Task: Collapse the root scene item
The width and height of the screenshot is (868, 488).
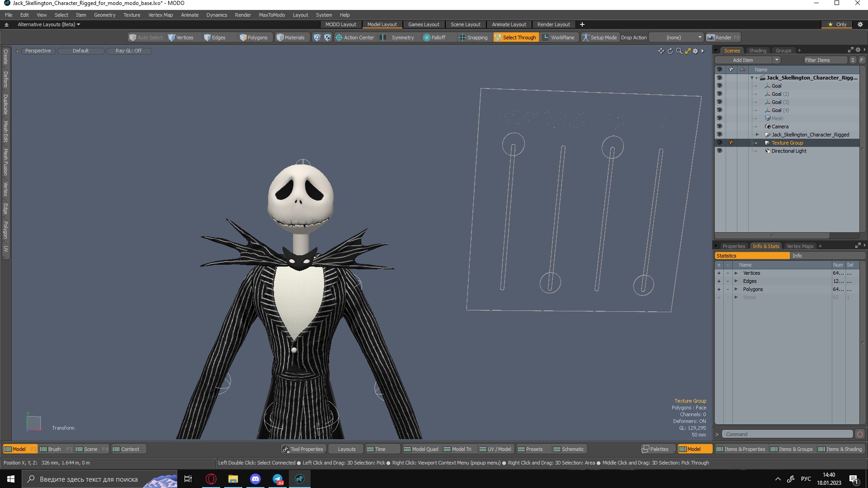Action: (x=752, y=78)
